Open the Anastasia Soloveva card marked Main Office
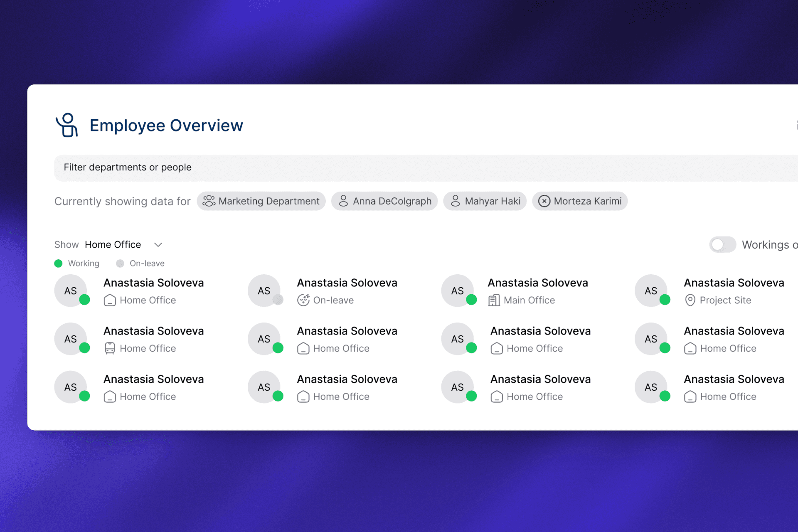798x532 pixels. [x=515, y=291]
